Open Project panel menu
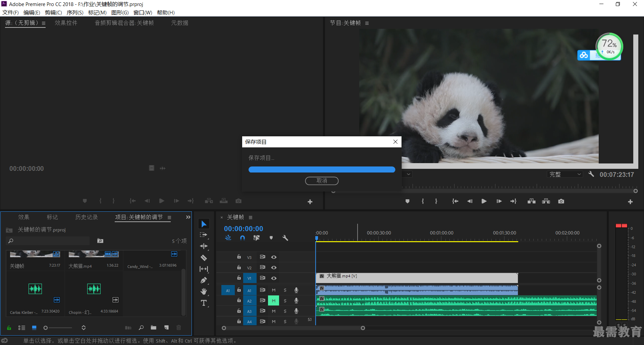This screenshot has width=644, height=345. tap(169, 217)
